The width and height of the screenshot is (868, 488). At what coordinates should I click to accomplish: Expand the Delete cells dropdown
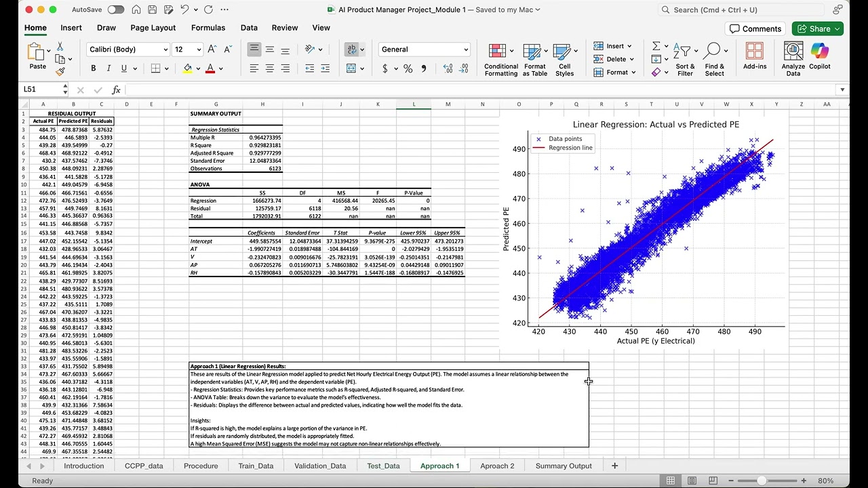pyautogui.click(x=633, y=59)
